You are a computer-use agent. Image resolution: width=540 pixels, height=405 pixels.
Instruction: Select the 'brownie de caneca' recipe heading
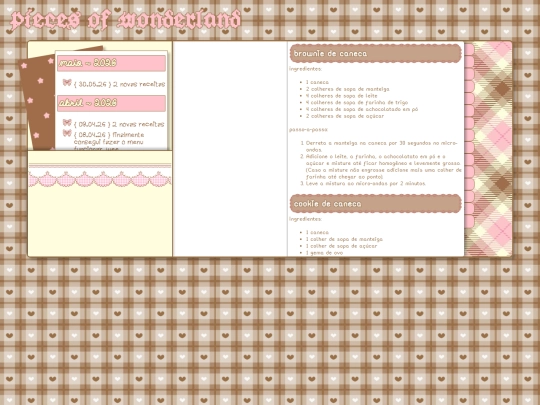point(376,54)
